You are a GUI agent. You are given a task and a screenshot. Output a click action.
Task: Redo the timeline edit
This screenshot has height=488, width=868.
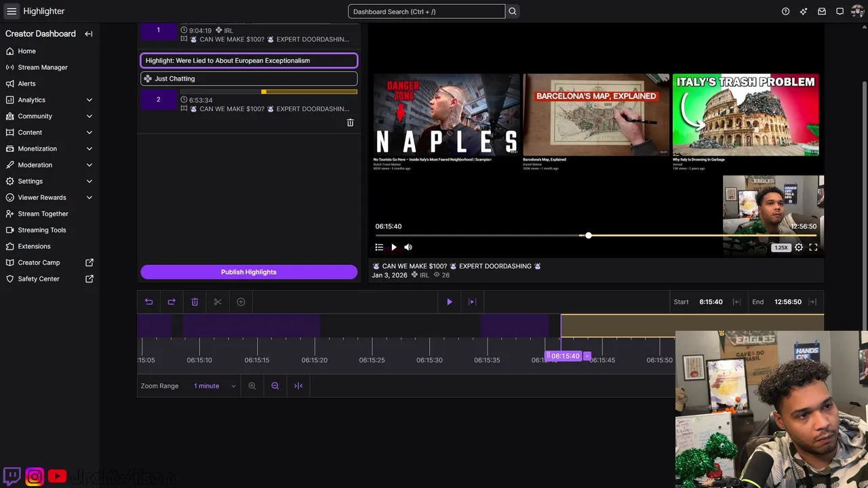tap(172, 302)
